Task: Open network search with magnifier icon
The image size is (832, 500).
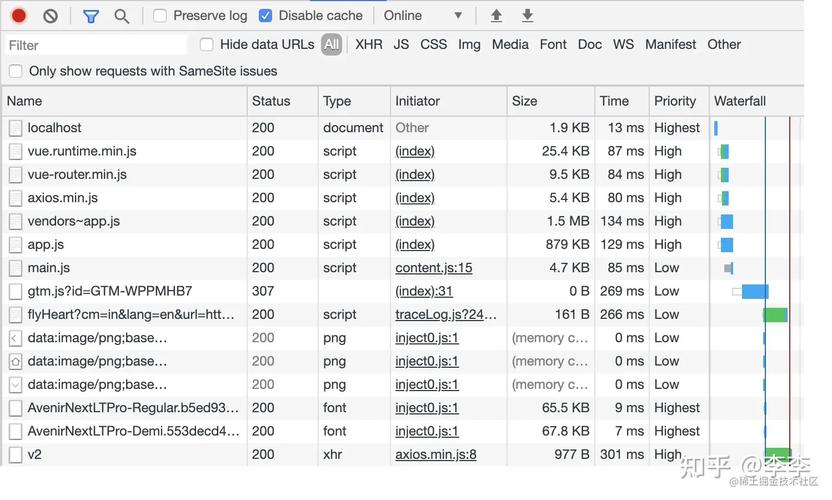Action: point(122,16)
